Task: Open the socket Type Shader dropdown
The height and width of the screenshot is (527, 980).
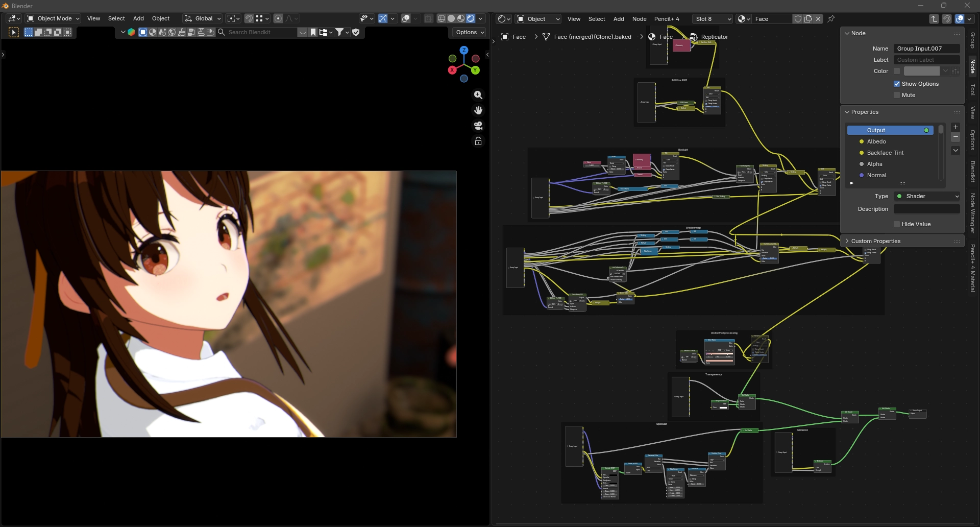Action: 927,196
